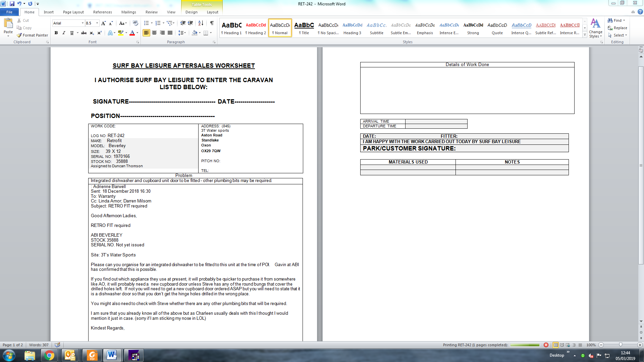The height and width of the screenshot is (362, 644).
Task: Switch to the Mailings tab
Action: point(128,12)
